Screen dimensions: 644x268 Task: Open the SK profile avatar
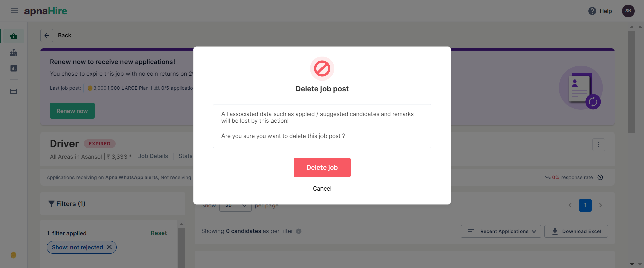pos(628,11)
